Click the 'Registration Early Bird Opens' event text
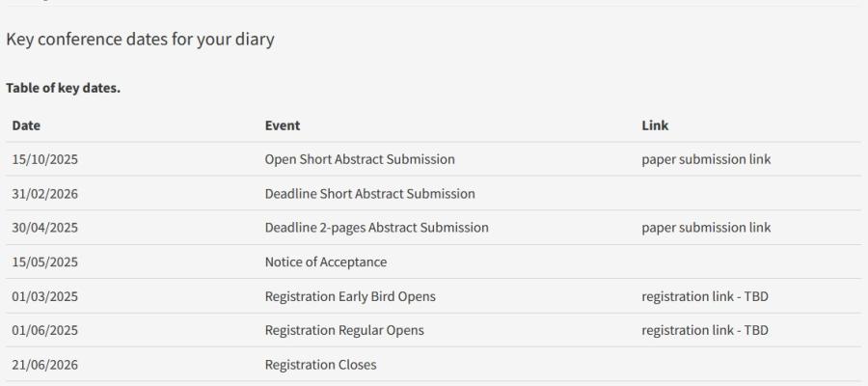 click(x=349, y=296)
